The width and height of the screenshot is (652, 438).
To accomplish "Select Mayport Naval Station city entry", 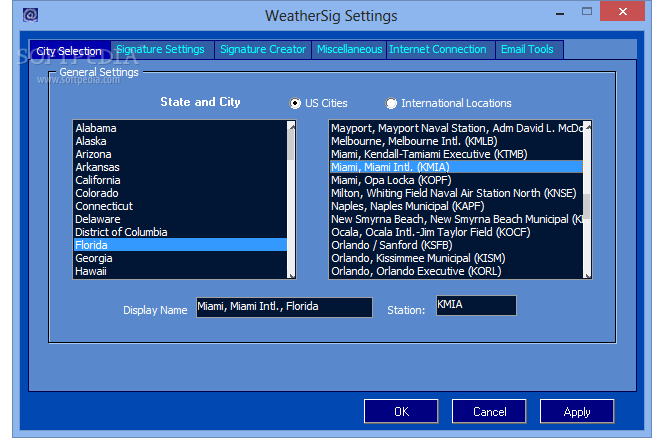I will tap(457, 128).
